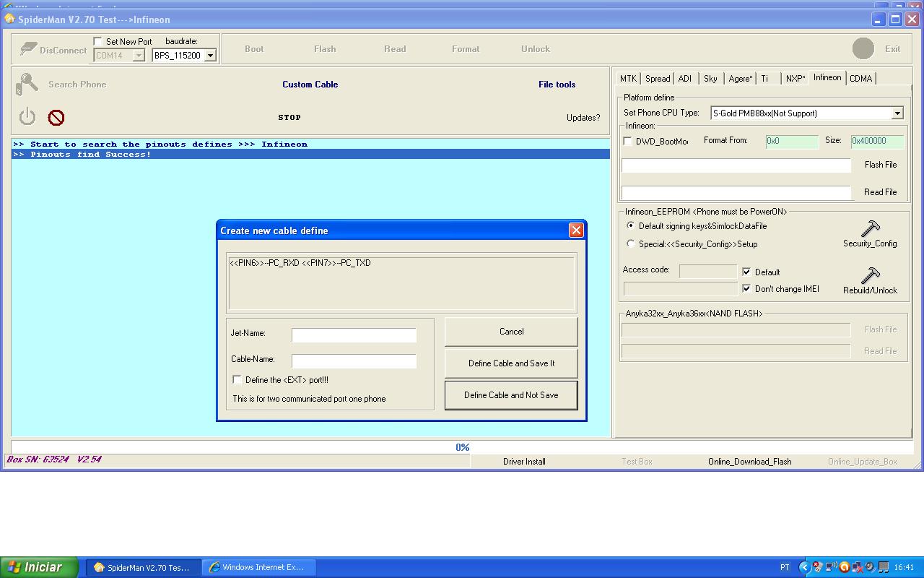924x578 pixels.
Task: Select the Pinouts find Success log line
Action: [x=310, y=154]
